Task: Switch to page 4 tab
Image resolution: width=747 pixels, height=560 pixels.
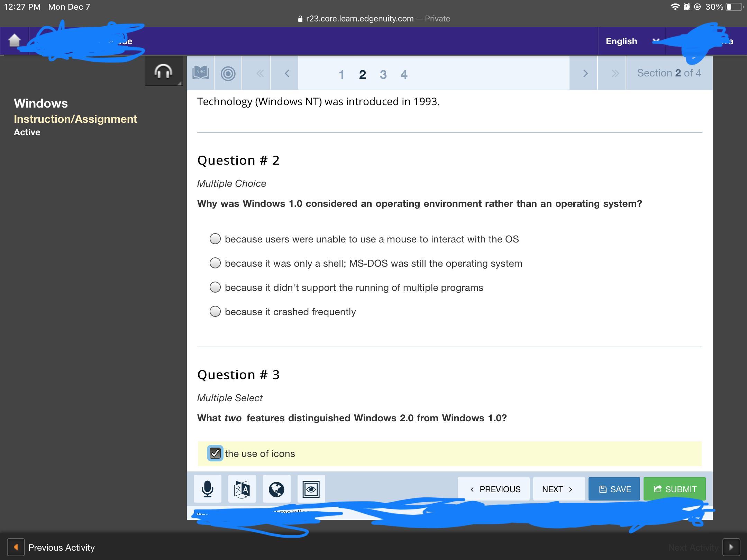Action: (x=404, y=74)
